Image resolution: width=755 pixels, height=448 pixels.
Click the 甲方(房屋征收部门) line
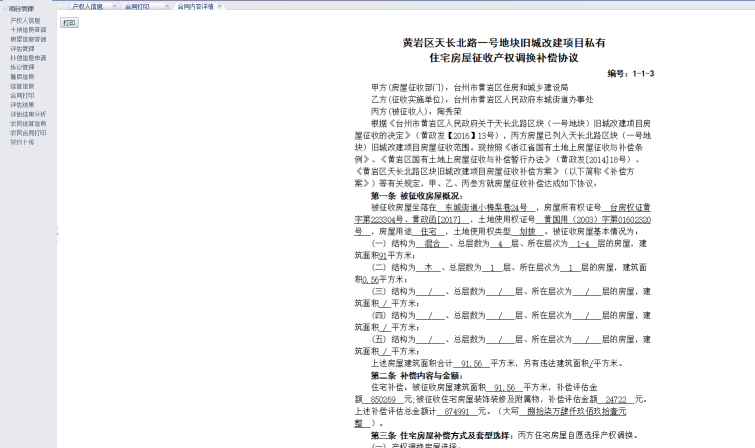(469, 87)
